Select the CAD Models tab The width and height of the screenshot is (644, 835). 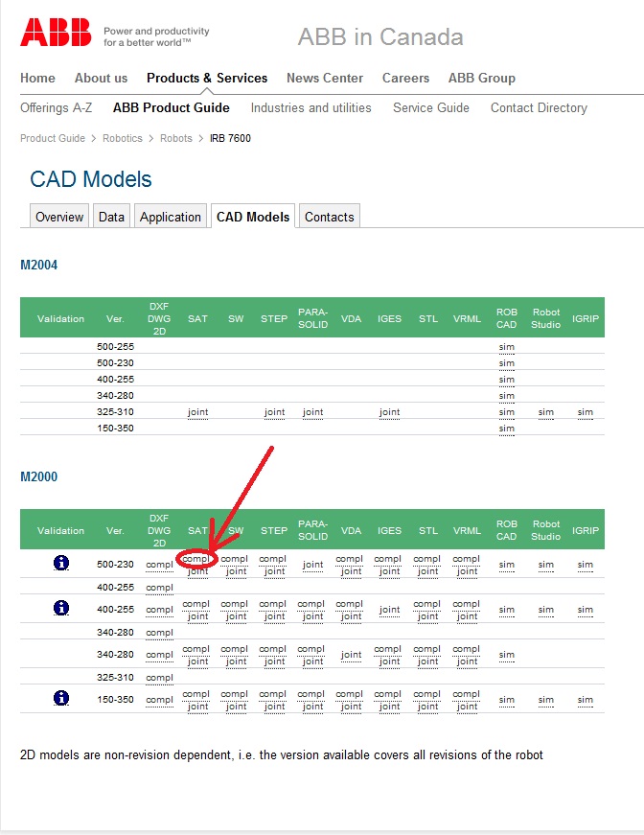tap(253, 217)
